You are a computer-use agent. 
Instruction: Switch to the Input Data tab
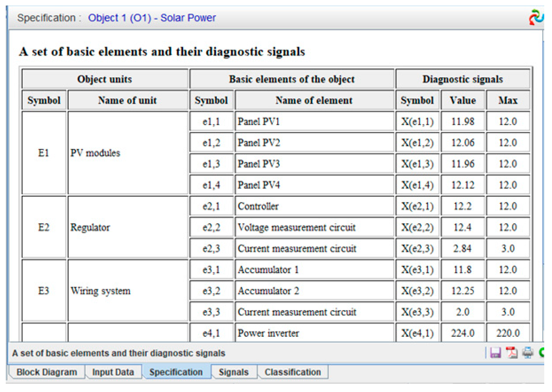click(113, 372)
